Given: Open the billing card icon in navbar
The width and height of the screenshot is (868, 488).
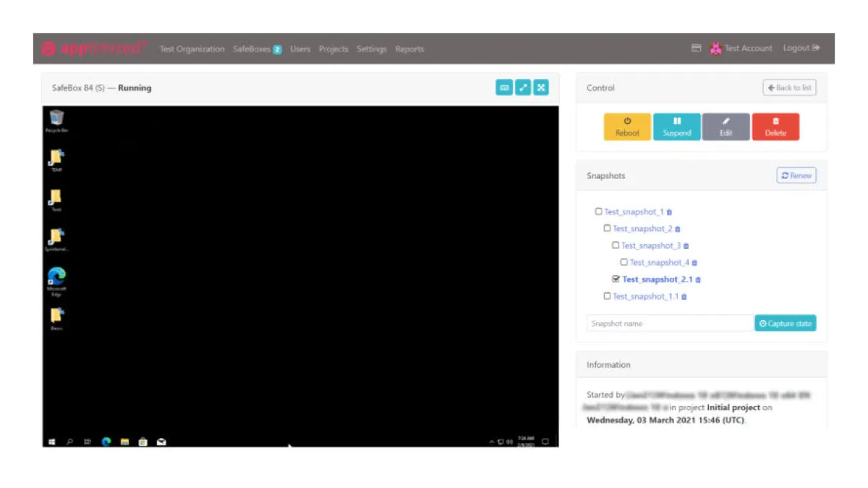Looking at the screenshot, I should tap(697, 49).
